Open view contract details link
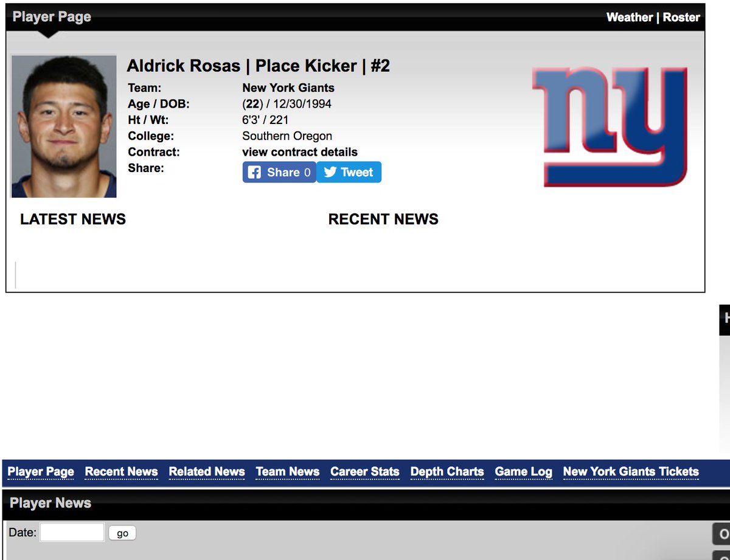Image resolution: width=730 pixels, height=560 pixels. click(x=300, y=152)
